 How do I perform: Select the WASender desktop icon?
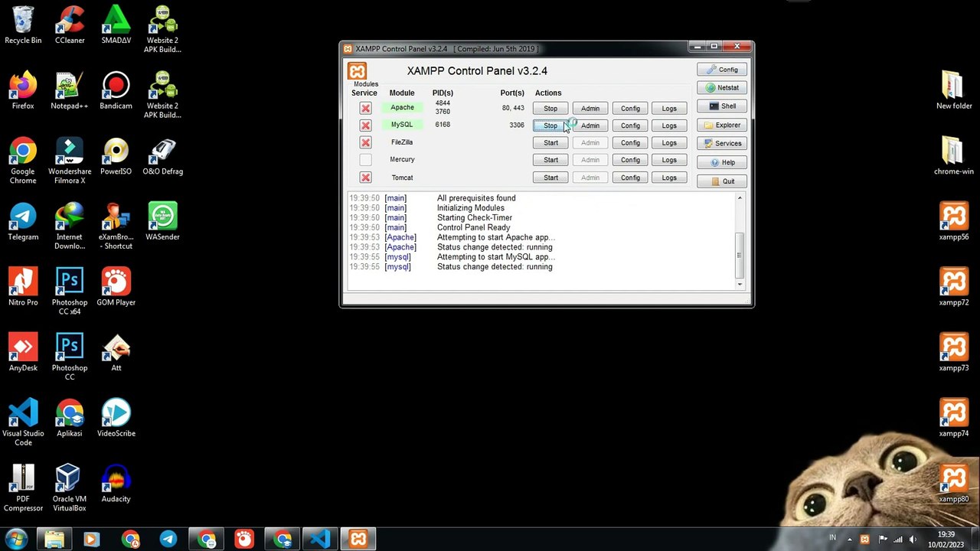(x=162, y=223)
